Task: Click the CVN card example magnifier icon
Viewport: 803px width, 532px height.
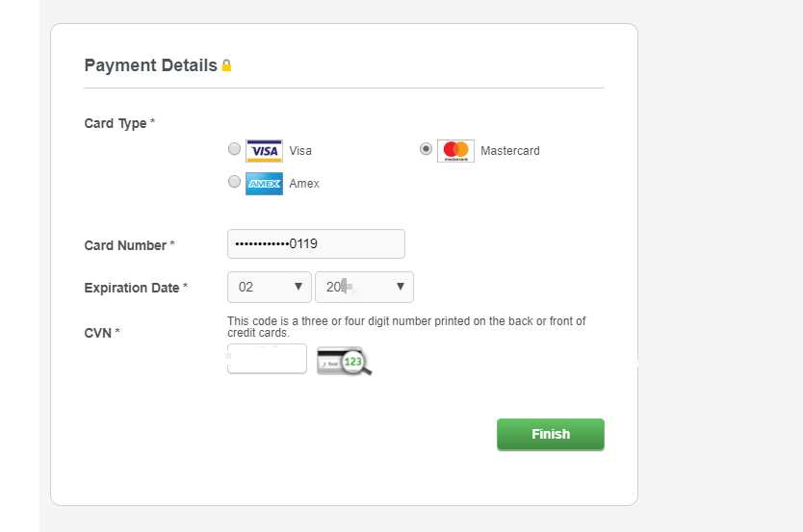Action: coord(344,361)
